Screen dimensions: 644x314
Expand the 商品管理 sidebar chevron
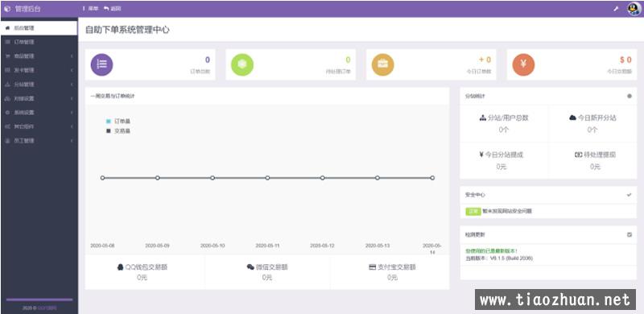(x=72, y=56)
